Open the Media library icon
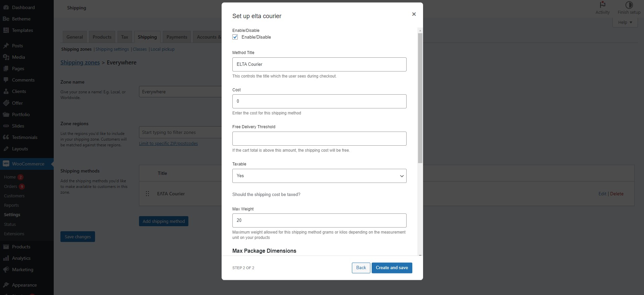Image resolution: width=644 pixels, height=295 pixels. (6, 57)
